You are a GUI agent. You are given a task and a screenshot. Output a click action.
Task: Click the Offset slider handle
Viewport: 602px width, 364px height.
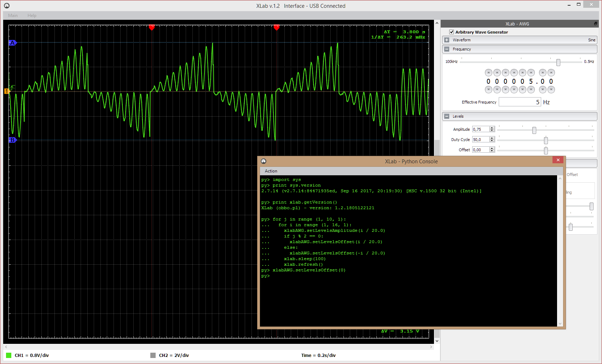click(x=546, y=151)
